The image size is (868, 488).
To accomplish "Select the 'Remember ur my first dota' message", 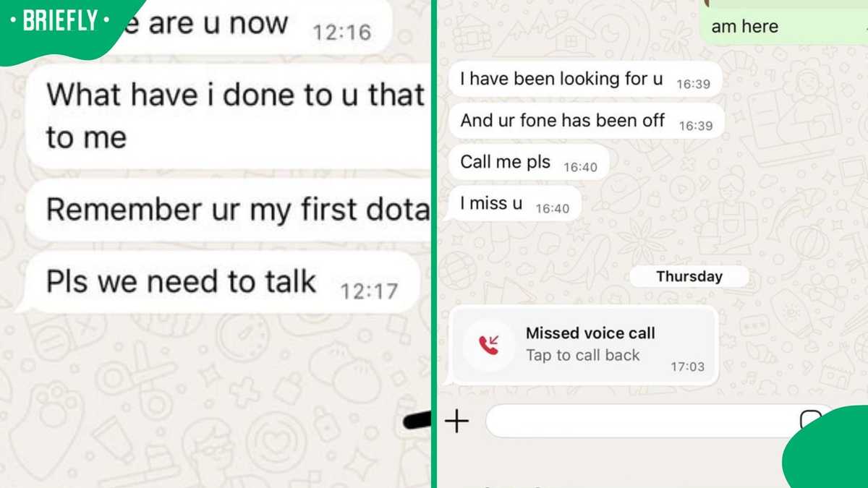I will tap(230, 210).
